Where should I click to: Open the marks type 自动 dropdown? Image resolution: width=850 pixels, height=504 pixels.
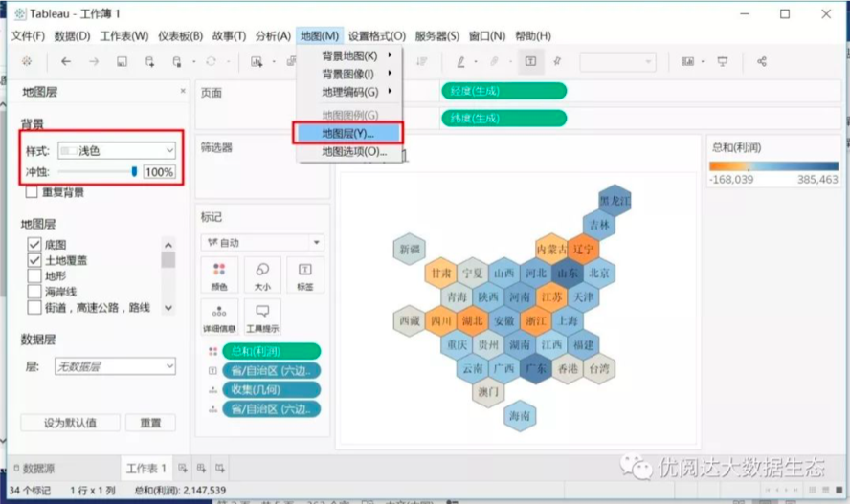[x=262, y=243]
